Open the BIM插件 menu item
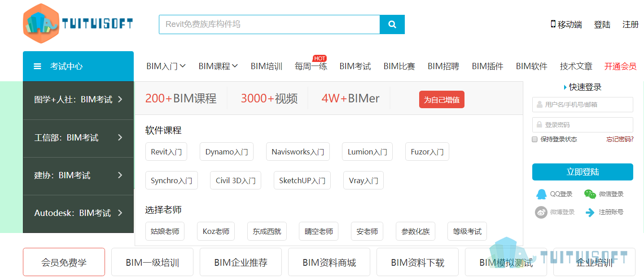Viewport: 644px width, 277px height. 487,66
